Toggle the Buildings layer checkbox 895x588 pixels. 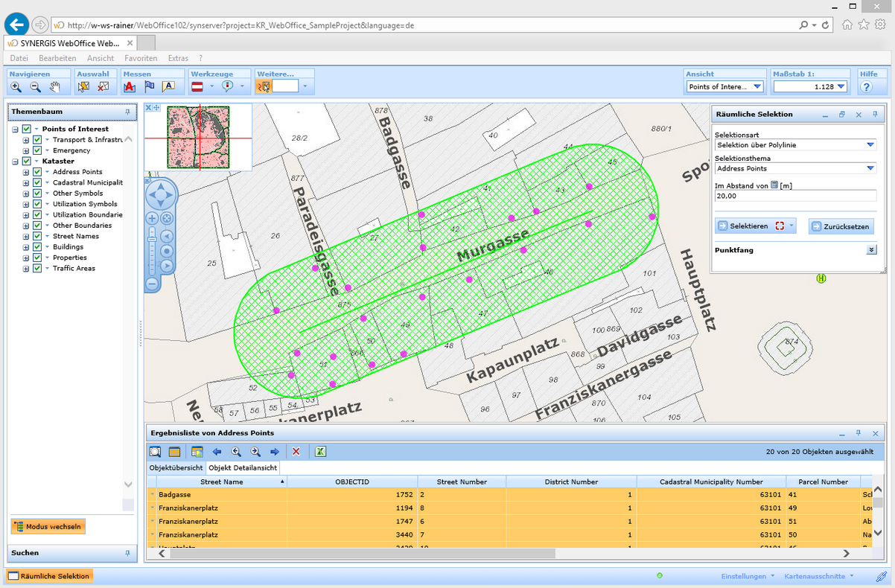point(37,247)
